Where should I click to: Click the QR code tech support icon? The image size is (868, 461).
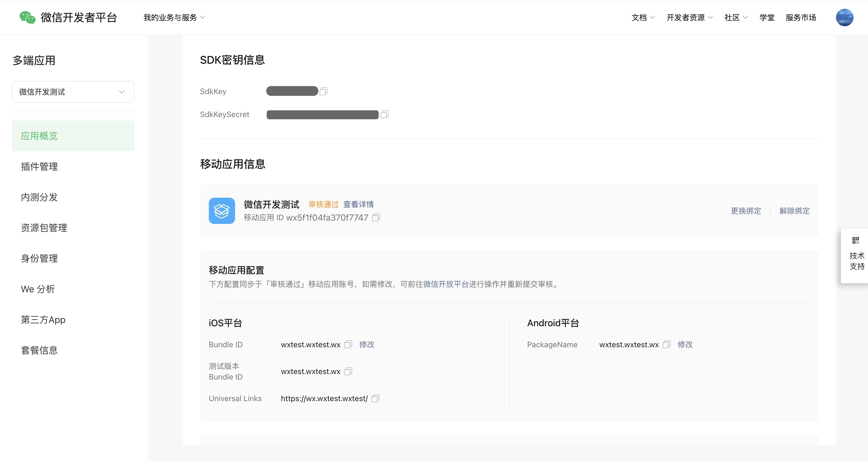[855, 240]
